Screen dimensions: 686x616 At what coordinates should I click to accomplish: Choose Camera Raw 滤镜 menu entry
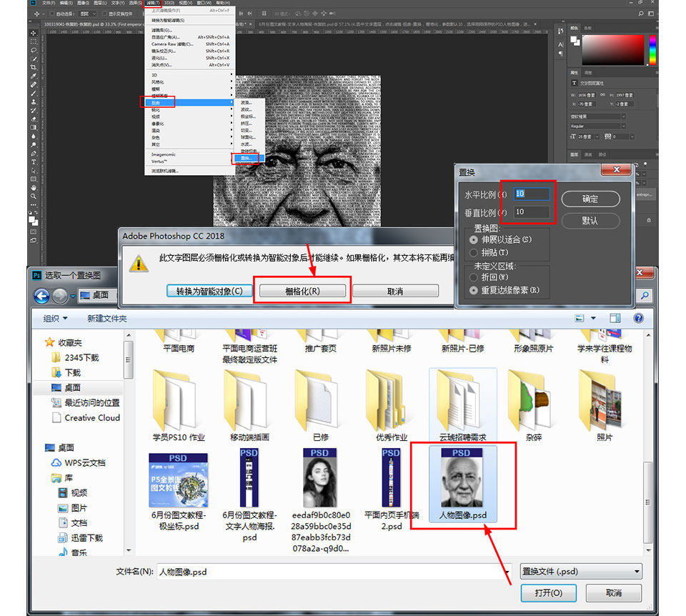(x=190, y=44)
